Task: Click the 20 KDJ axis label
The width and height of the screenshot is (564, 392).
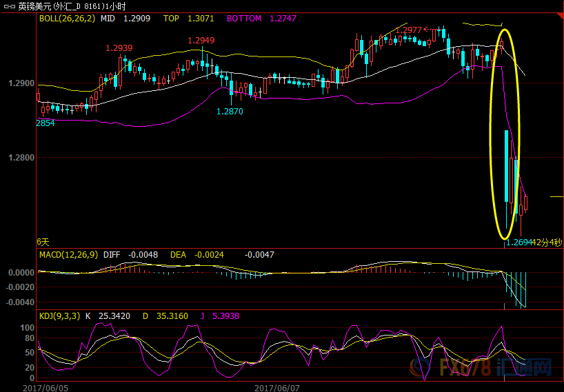Action: (30, 368)
